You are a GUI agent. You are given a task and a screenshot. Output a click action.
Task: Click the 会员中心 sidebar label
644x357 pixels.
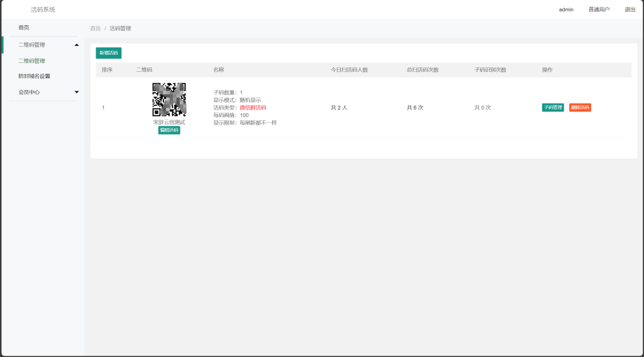(29, 92)
